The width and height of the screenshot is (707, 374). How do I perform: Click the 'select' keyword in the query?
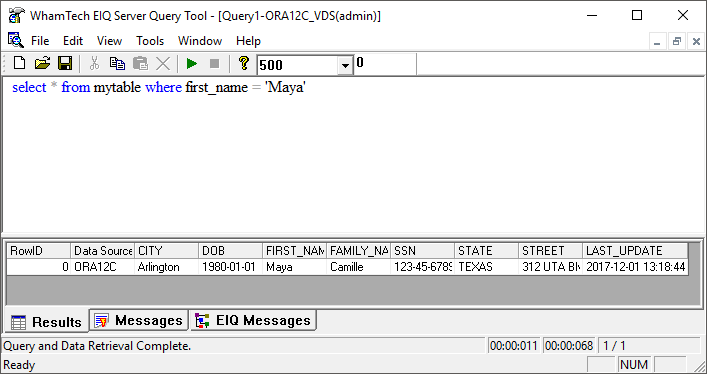(x=29, y=88)
